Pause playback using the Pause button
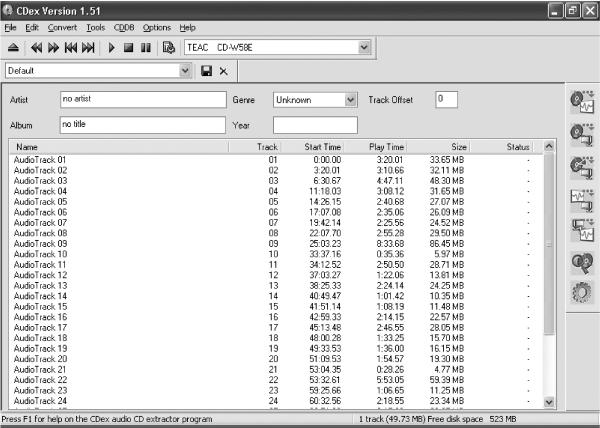Screen dimensions: 600x428 [x=145, y=48]
